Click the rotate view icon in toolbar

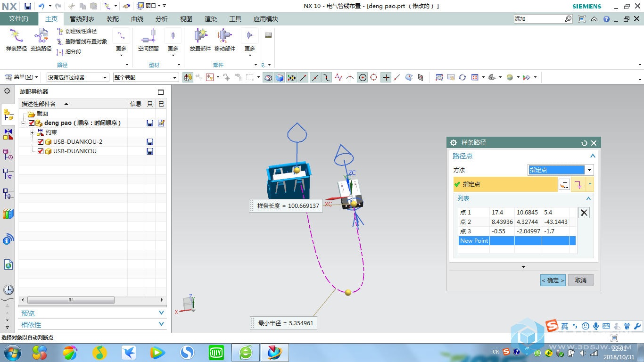(x=462, y=77)
